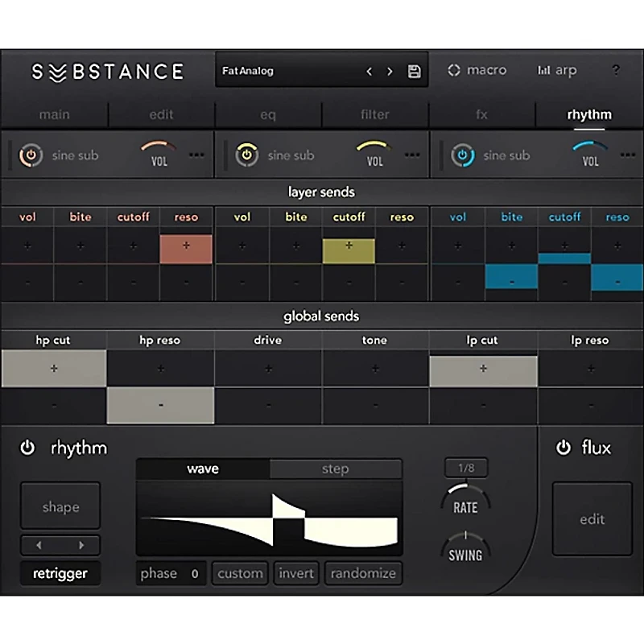Toggle retrigger mode
Image resolution: width=644 pixels, height=644 pixels.
(x=60, y=573)
